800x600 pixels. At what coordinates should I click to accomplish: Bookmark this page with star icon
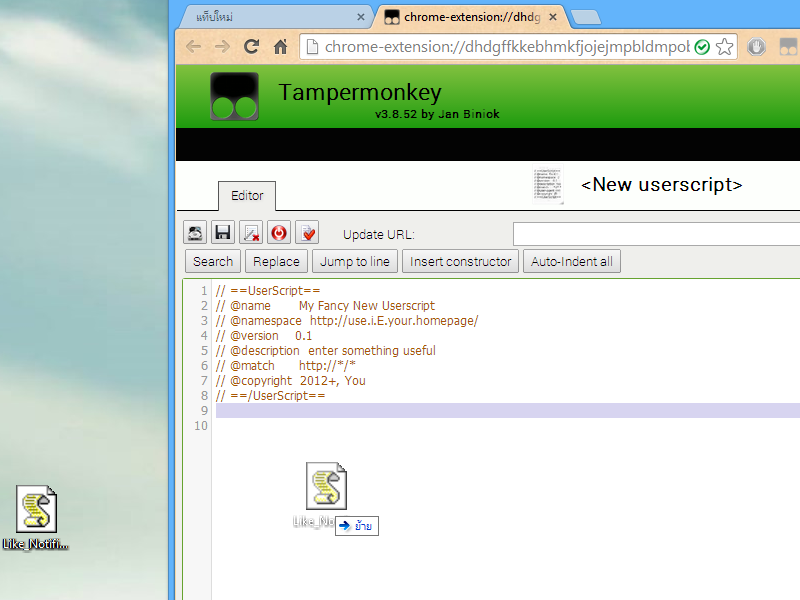724,47
